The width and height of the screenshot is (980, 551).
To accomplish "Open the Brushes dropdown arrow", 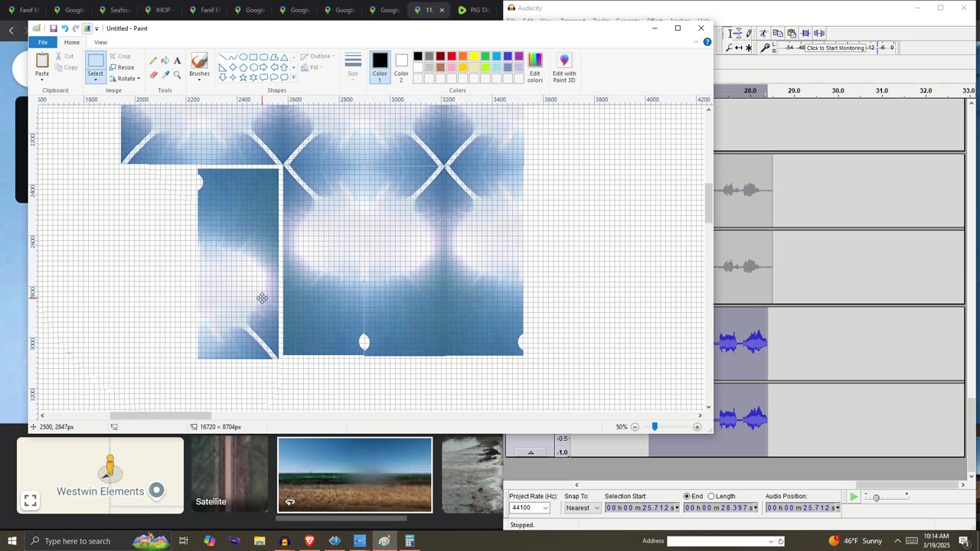I will click(x=199, y=79).
